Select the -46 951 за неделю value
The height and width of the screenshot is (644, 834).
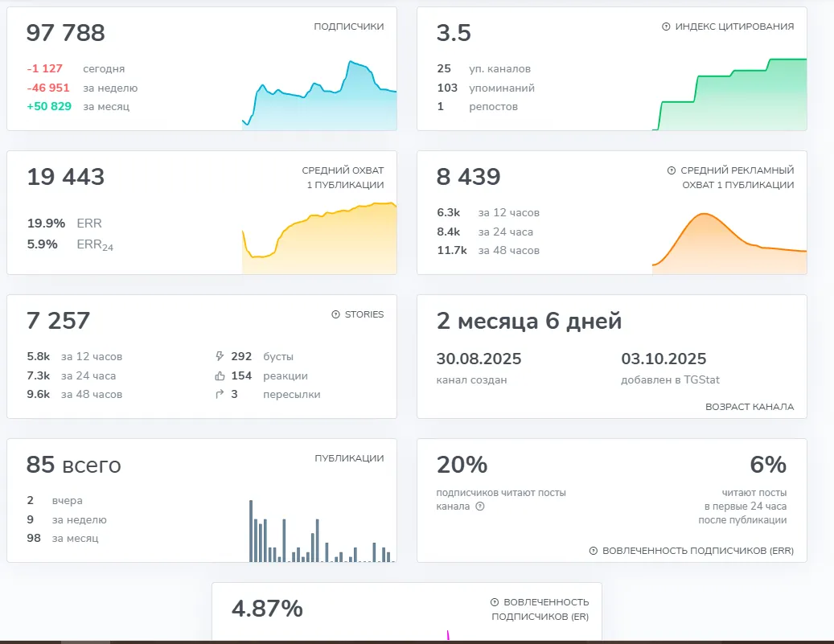tap(48, 88)
